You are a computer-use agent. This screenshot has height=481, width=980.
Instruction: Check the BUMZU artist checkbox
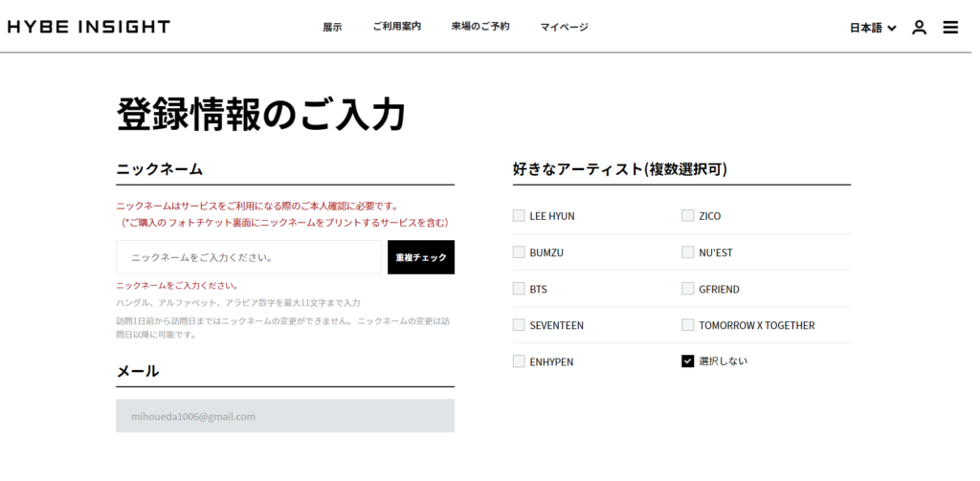(519, 252)
